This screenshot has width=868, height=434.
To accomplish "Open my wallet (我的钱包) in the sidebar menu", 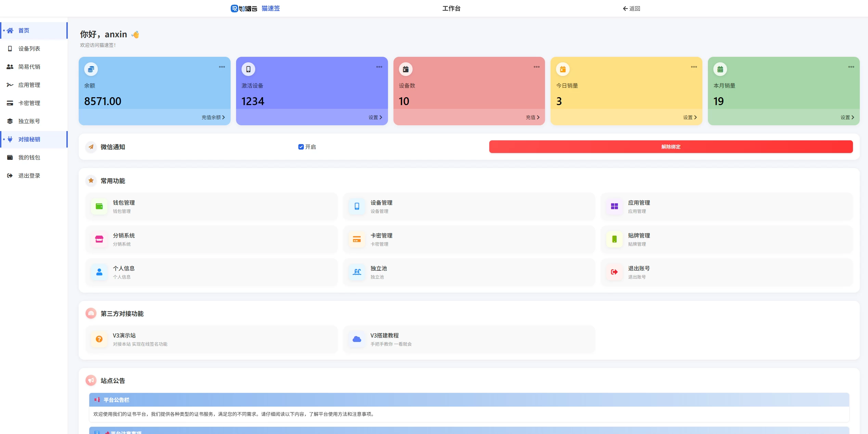I will (x=29, y=157).
